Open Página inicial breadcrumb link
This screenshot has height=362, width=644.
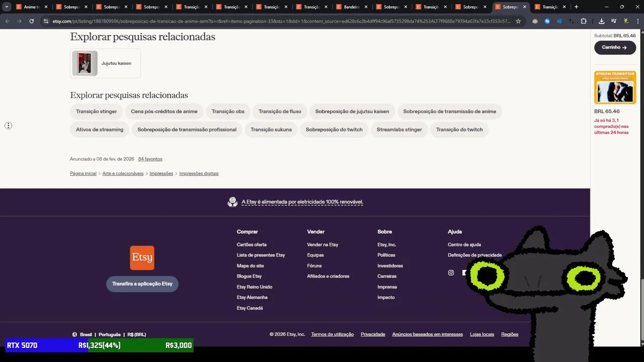(83, 173)
